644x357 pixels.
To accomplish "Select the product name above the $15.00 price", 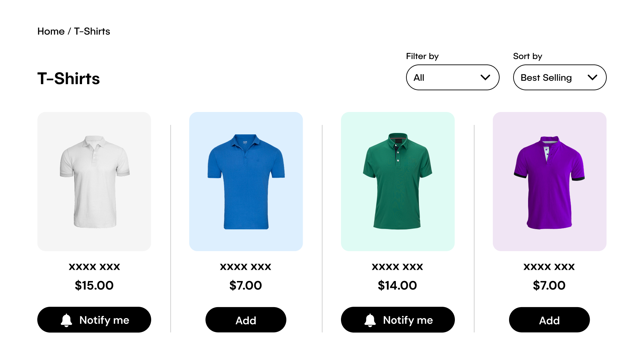I will tap(94, 267).
